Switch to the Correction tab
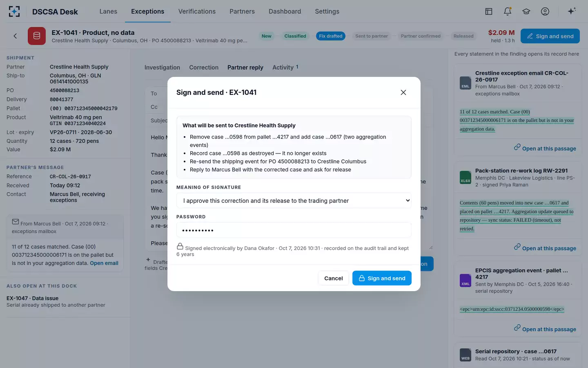The height and width of the screenshot is (368, 588). (204, 67)
